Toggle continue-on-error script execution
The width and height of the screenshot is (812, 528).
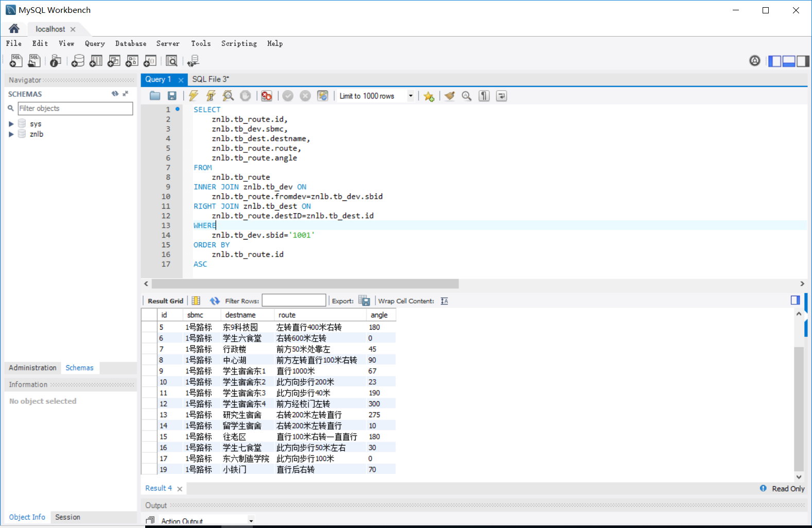tap(266, 96)
